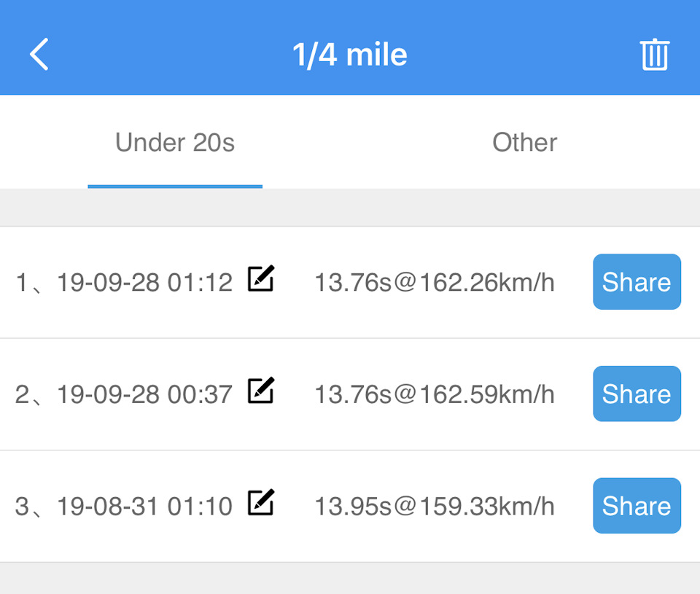The height and width of the screenshot is (594, 700).
Task: Click the 1/4 mile page title
Action: tap(350, 55)
